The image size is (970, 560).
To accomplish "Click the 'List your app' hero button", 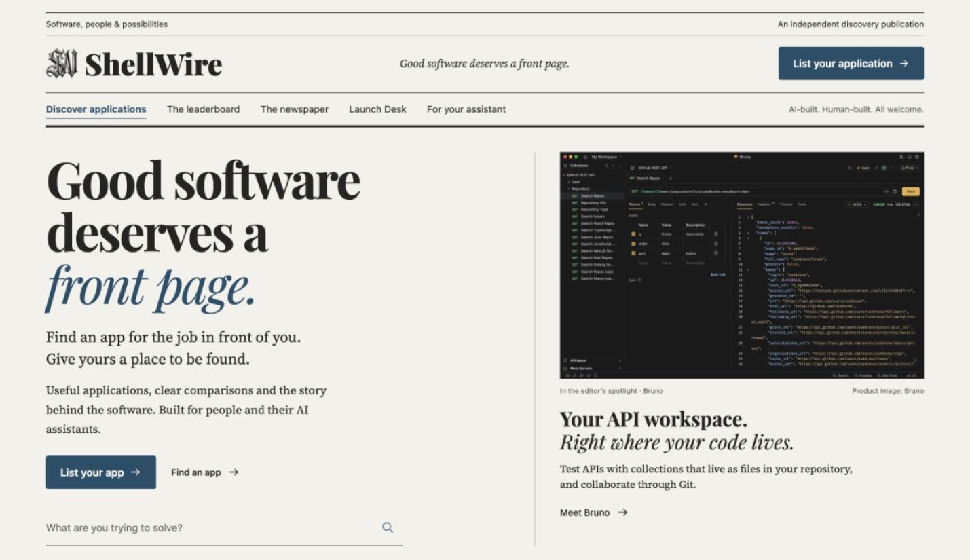I will (101, 472).
